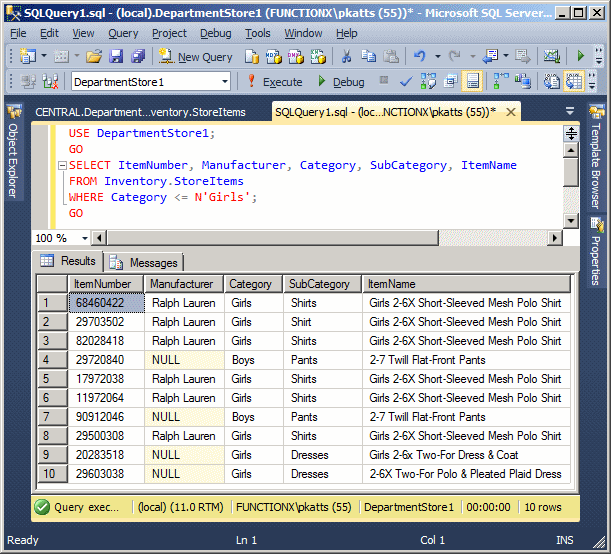Save the query with the floppy disk icon
This screenshot has height=554, width=611.
(x=116, y=56)
